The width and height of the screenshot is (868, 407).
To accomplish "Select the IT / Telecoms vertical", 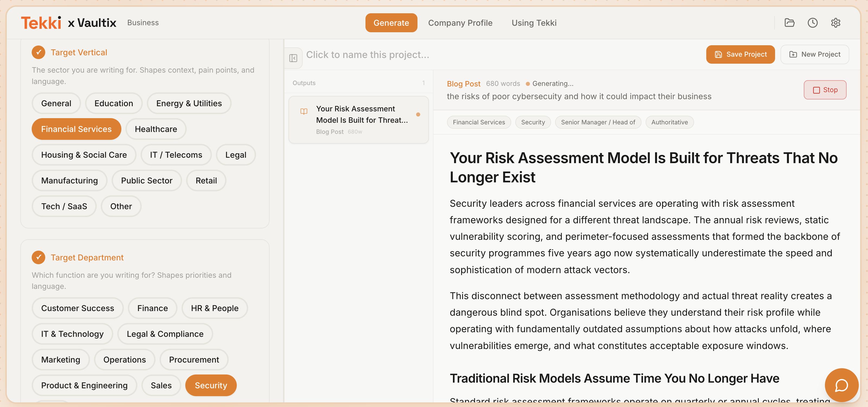I will pyautogui.click(x=176, y=155).
